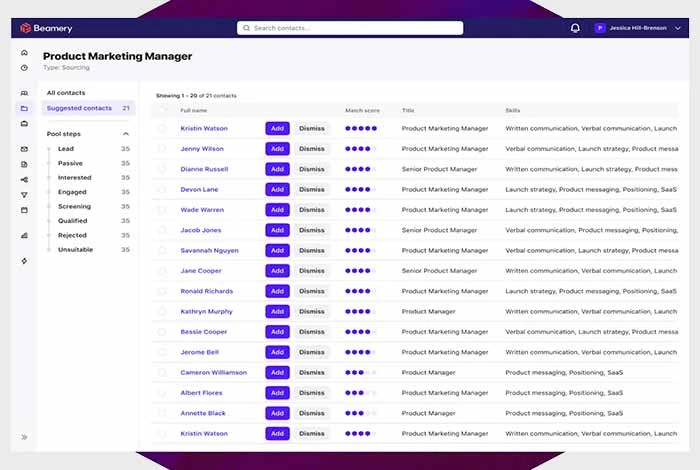Dismiss Dianne Russell from suggestions
Viewport: 700px width, 470px height.
coord(311,169)
